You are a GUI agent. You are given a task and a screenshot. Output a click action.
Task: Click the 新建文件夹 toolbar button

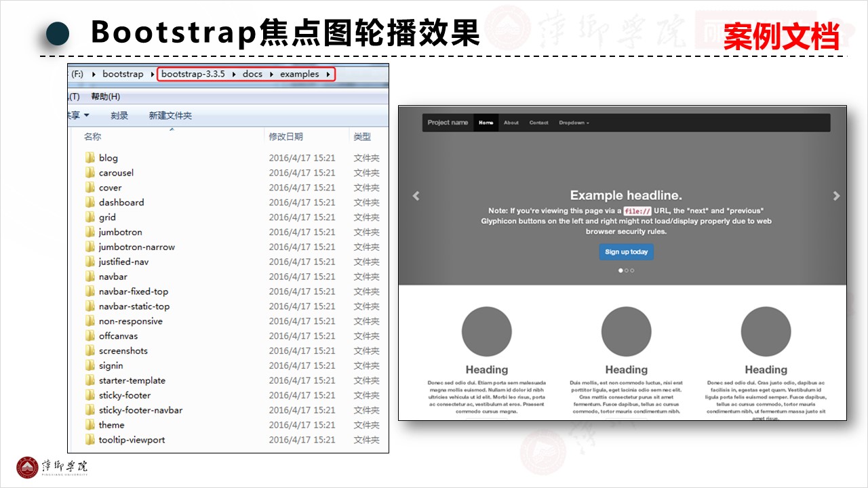(170, 115)
